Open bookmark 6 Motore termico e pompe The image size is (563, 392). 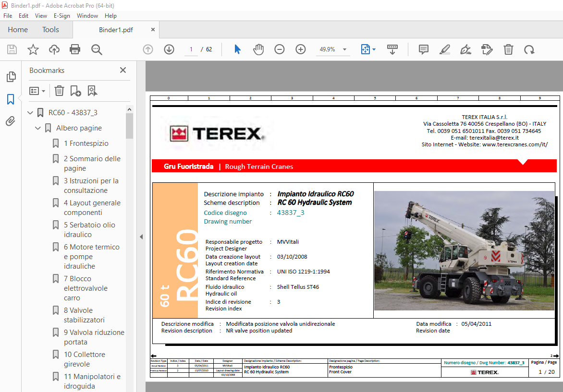92,256
